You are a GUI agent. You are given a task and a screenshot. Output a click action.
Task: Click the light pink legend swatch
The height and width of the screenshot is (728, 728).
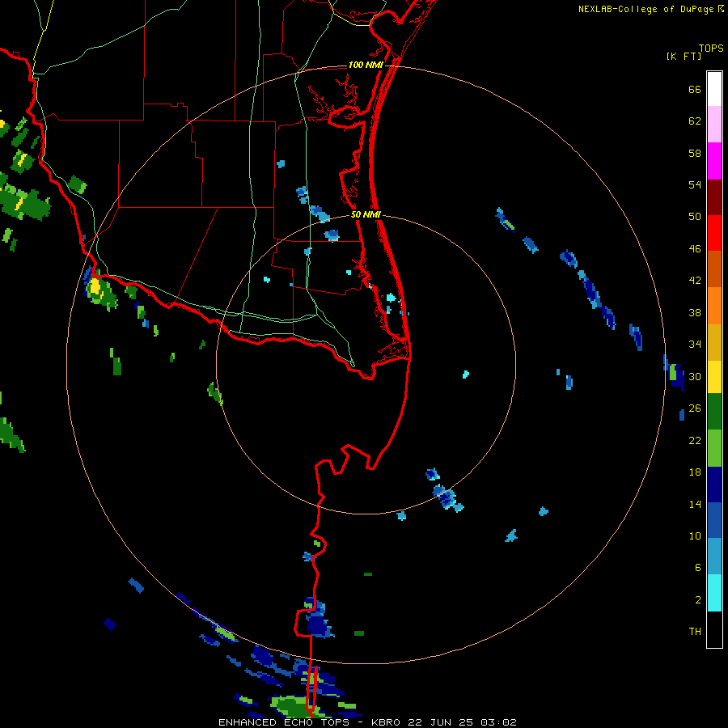714,124
